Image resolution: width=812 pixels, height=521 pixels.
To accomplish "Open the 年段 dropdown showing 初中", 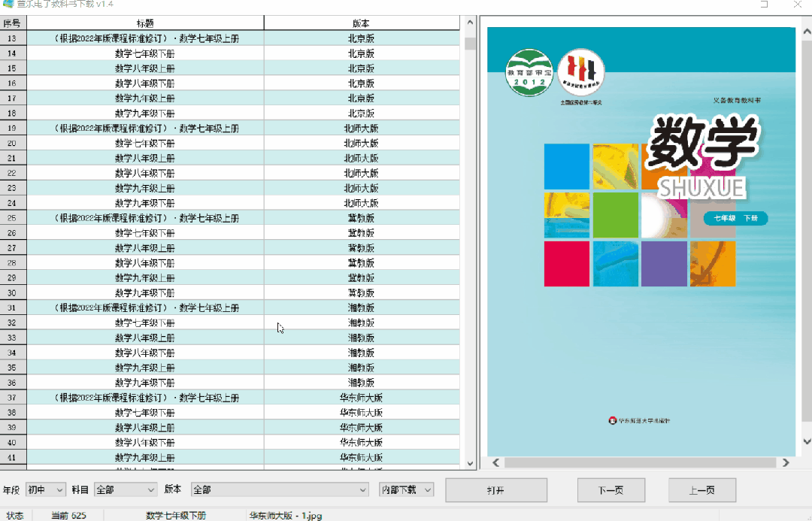I will pos(45,489).
